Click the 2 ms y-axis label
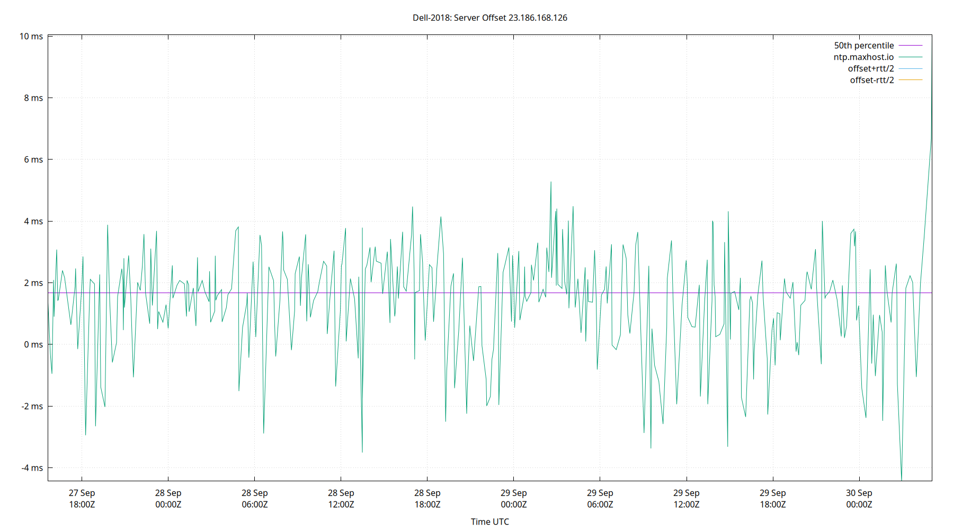The width and height of the screenshot is (980, 530). [x=33, y=283]
